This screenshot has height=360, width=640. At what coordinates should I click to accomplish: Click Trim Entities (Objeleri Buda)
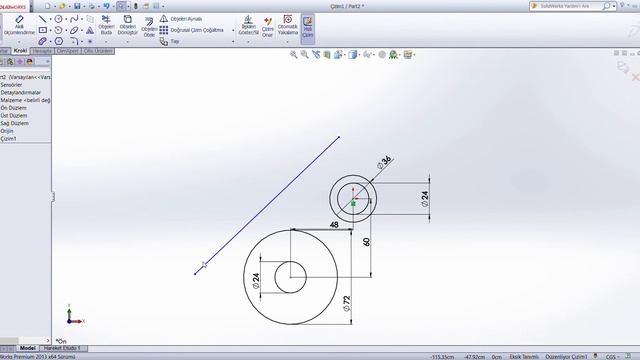tap(106, 25)
